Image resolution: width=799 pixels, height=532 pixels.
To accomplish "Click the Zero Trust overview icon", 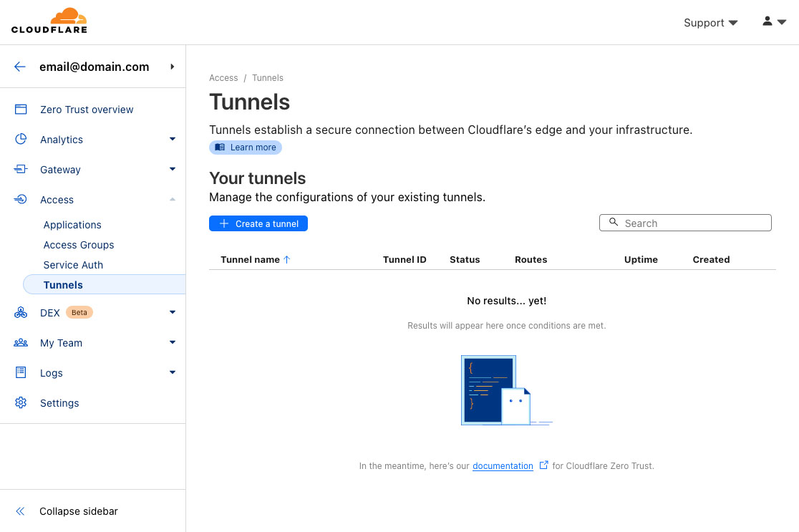I will coord(21,110).
